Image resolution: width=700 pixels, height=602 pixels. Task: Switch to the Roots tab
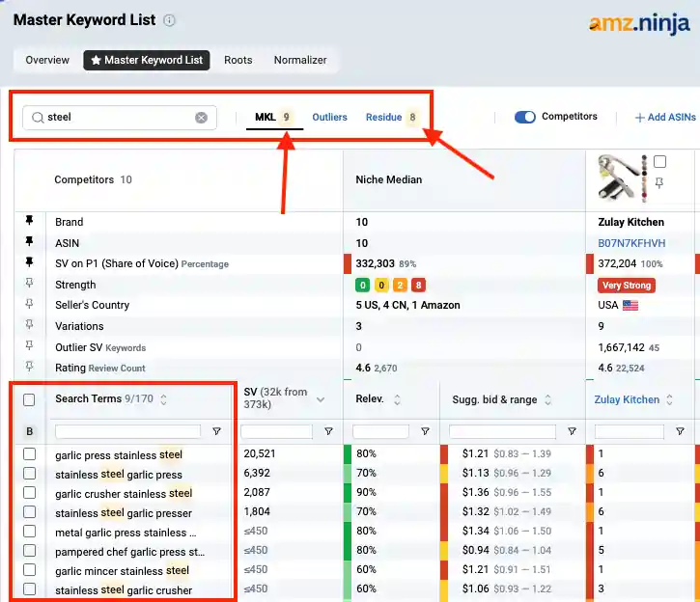point(238,60)
